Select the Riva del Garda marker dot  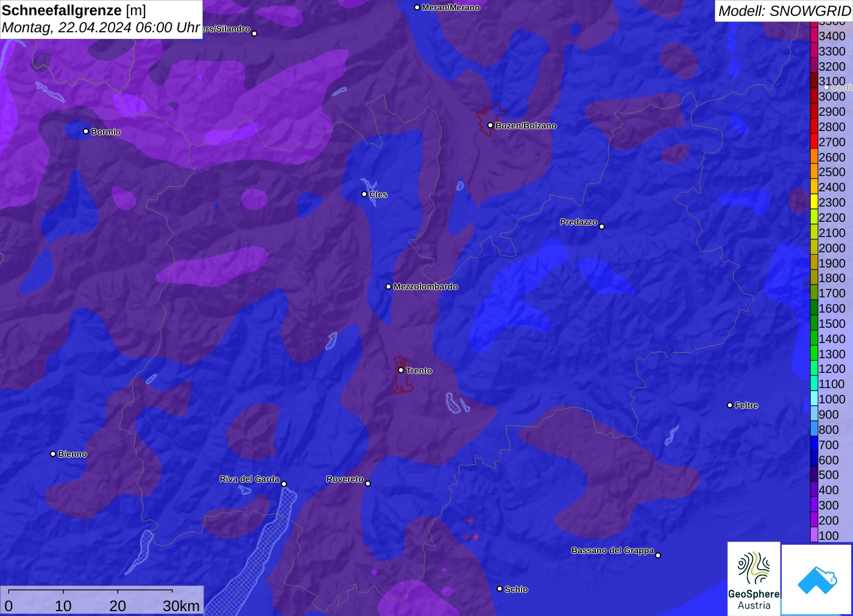284,484
